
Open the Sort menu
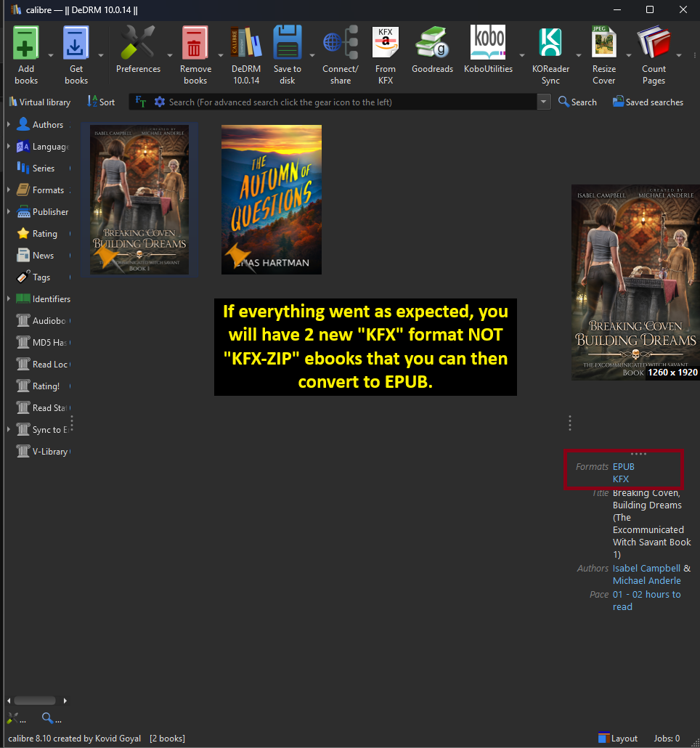101,102
